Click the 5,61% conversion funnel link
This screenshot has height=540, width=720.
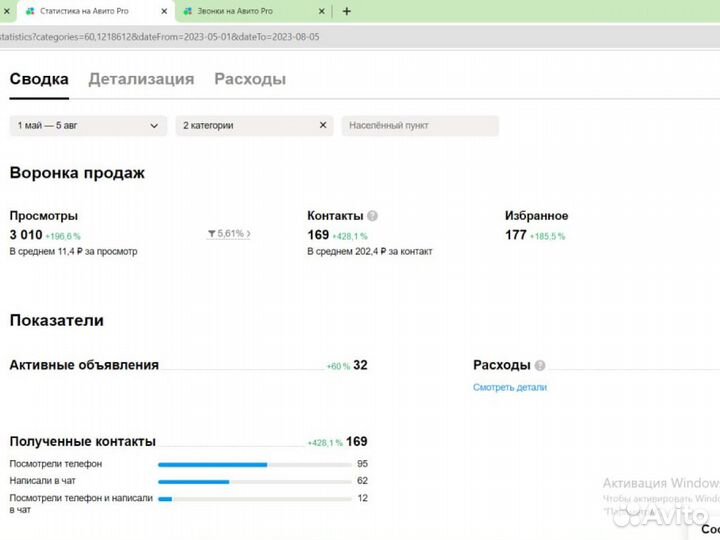coord(229,234)
